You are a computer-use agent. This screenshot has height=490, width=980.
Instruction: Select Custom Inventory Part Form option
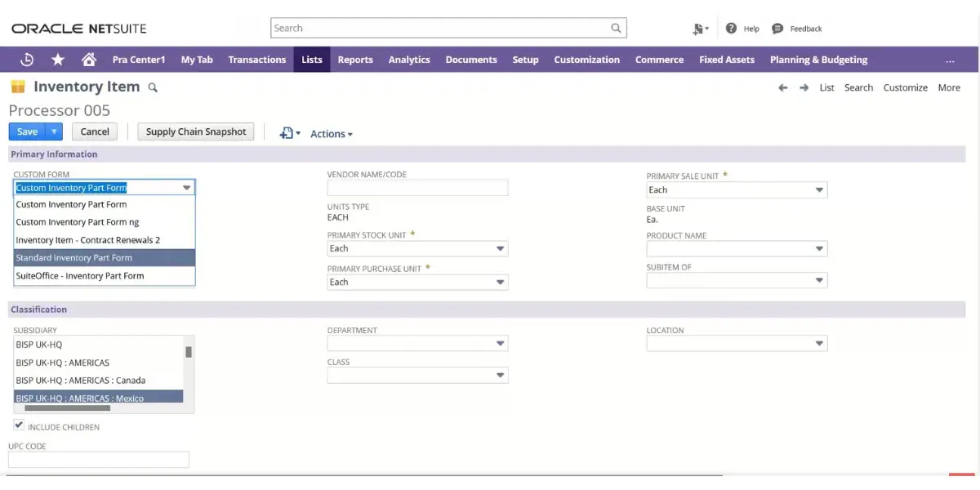click(x=105, y=205)
